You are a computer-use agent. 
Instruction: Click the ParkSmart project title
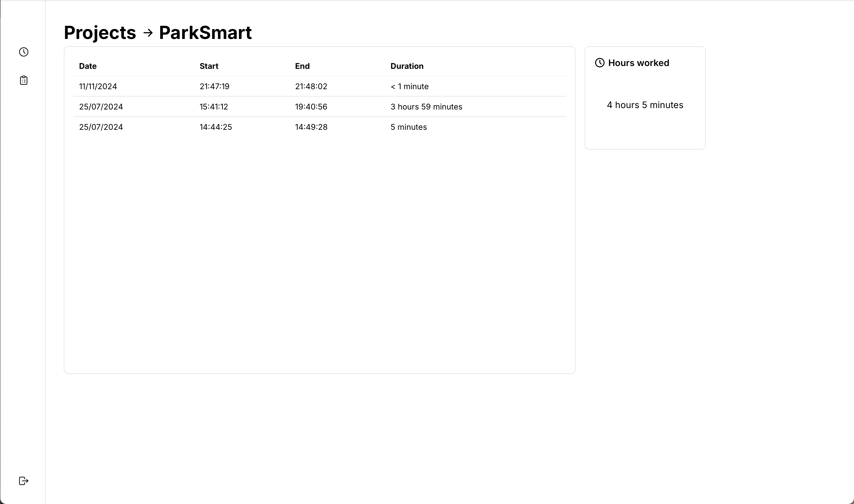click(205, 33)
